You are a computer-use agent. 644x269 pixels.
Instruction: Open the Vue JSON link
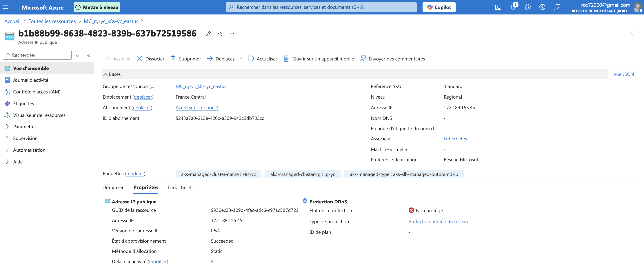[x=623, y=74]
